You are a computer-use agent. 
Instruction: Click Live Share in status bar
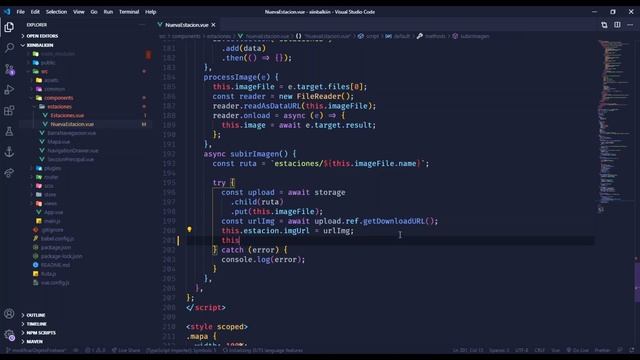[126, 350]
